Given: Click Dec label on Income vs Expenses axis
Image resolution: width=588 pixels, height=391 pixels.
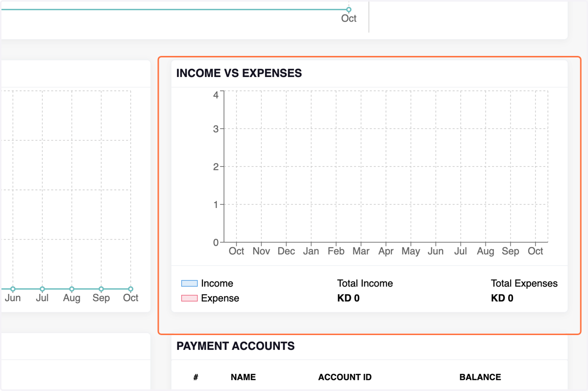Looking at the screenshot, I should click(286, 251).
